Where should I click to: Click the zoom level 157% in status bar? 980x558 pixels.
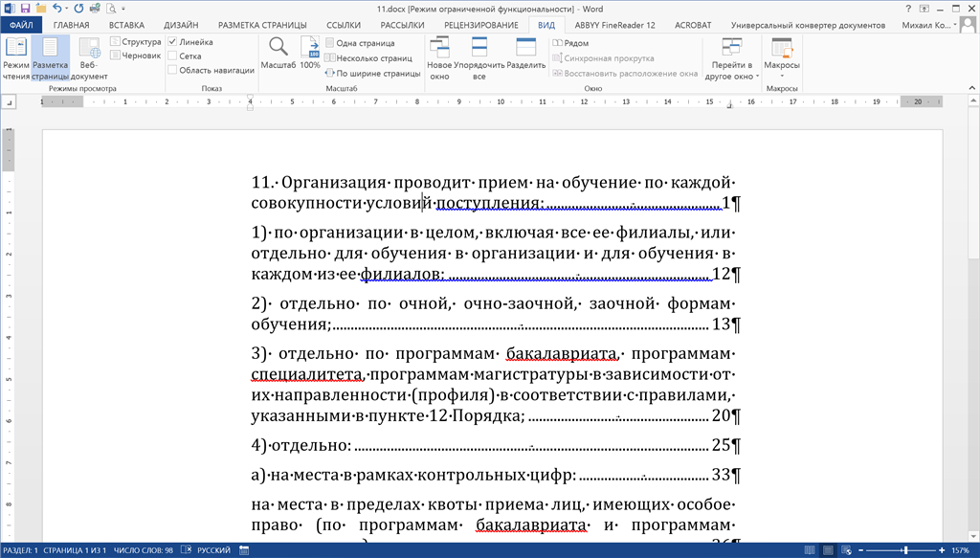961,550
